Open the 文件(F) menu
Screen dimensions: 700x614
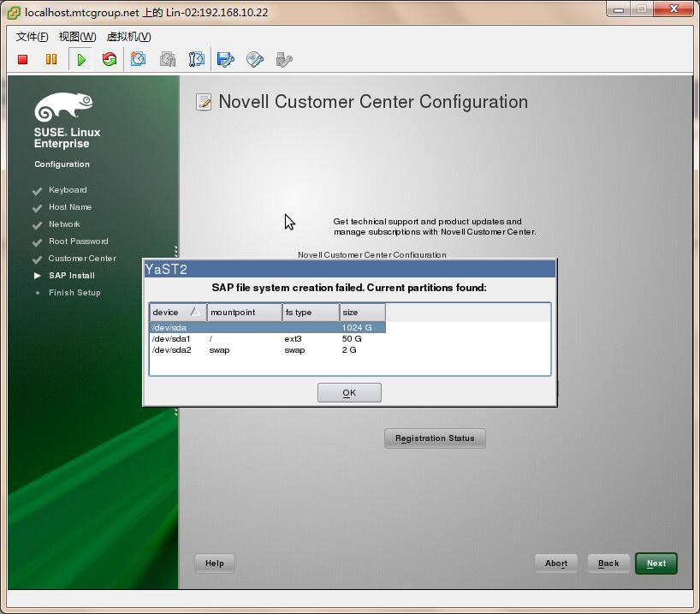pos(33,37)
